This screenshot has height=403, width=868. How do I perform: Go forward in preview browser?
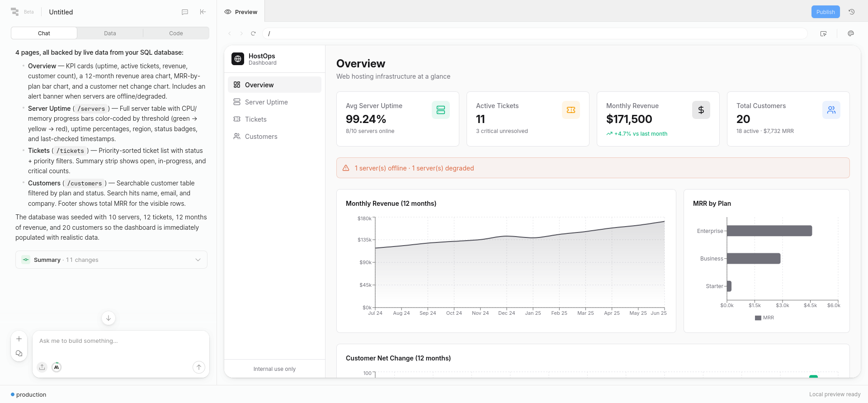pyautogui.click(x=241, y=33)
